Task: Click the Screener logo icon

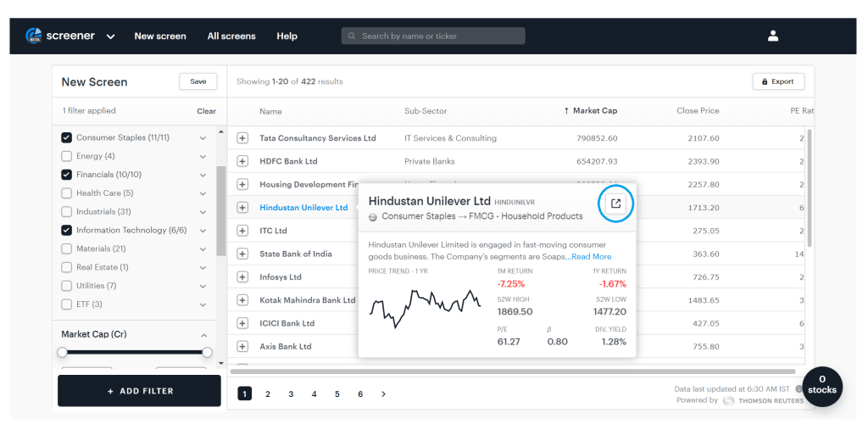Action: [x=34, y=36]
